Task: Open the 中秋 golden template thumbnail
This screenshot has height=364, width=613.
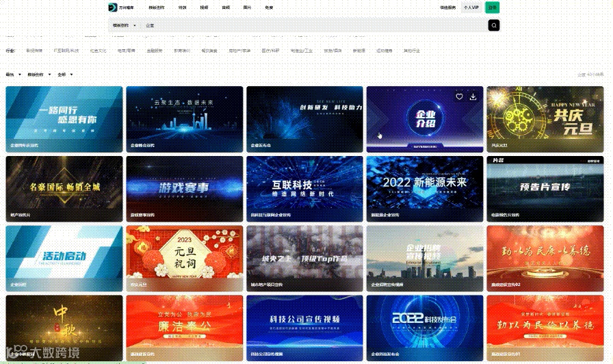Action: pyautogui.click(x=64, y=328)
